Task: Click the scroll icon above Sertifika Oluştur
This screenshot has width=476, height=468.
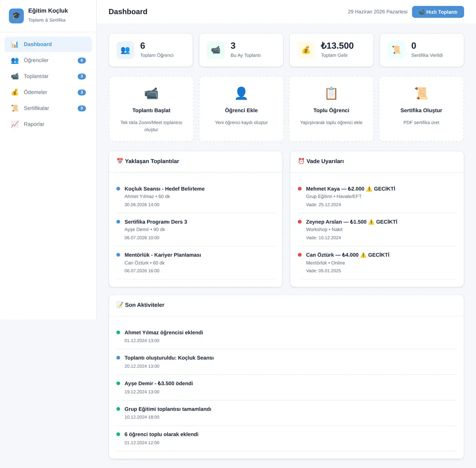Action: (x=421, y=94)
